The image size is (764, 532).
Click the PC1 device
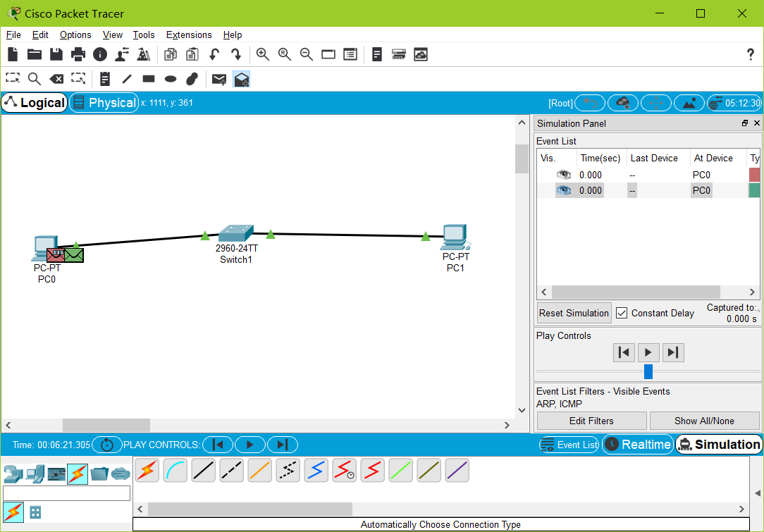pos(455,237)
